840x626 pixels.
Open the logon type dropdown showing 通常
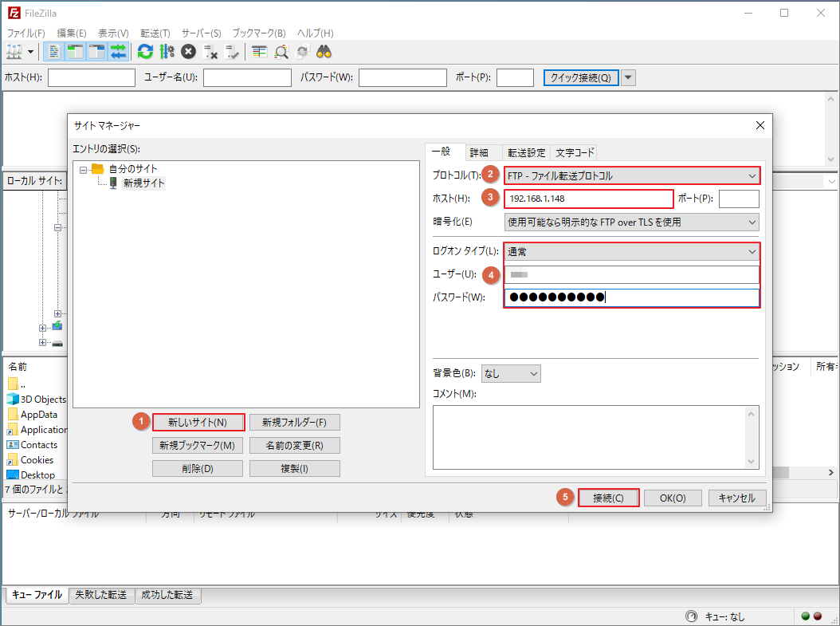632,251
